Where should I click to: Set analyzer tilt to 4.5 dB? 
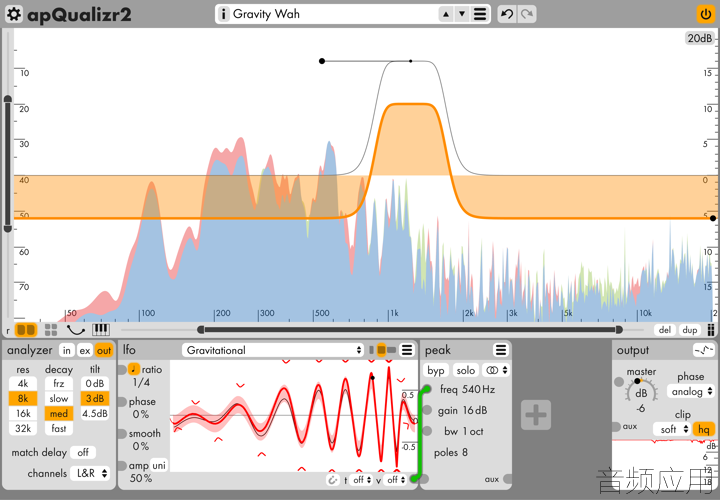click(x=95, y=413)
